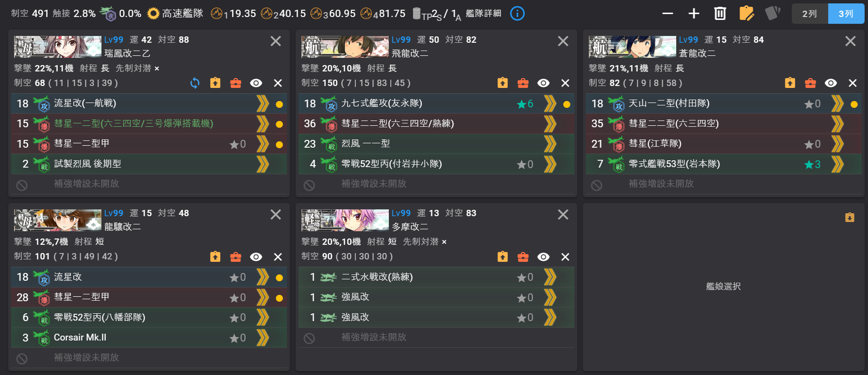Open the yellow clipboard-edit memo icon in top bar
The image size is (868, 375).
[x=746, y=13]
